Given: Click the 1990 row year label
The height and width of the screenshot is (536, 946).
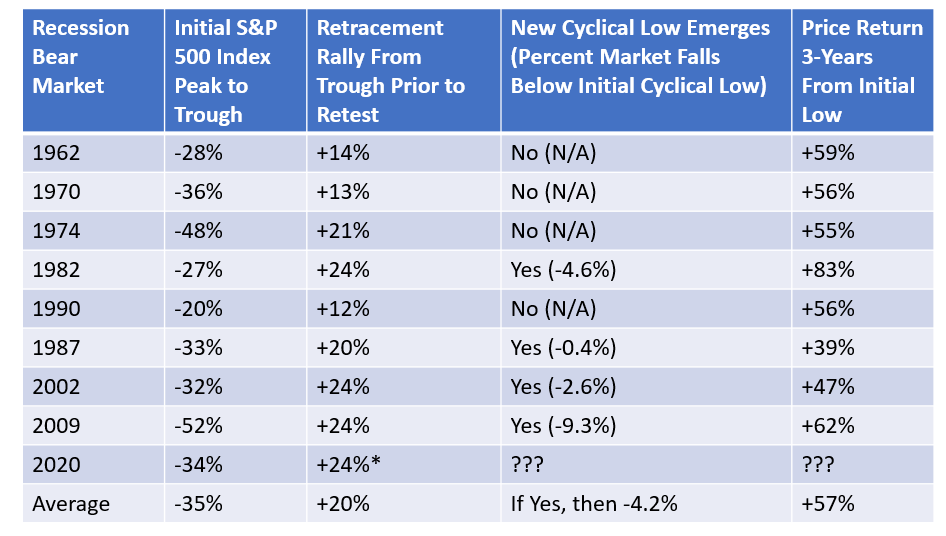Looking at the screenshot, I should coord(57,309).
